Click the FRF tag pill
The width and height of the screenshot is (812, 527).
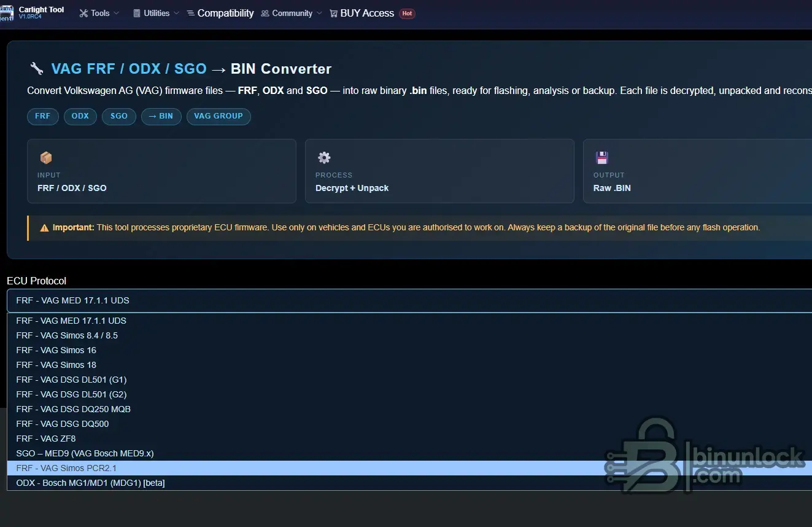click(43, 116)
